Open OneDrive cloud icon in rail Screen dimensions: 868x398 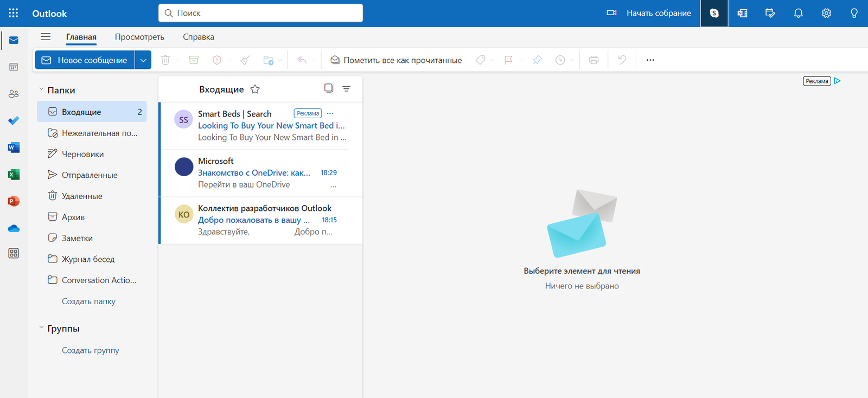coord(14,228)
